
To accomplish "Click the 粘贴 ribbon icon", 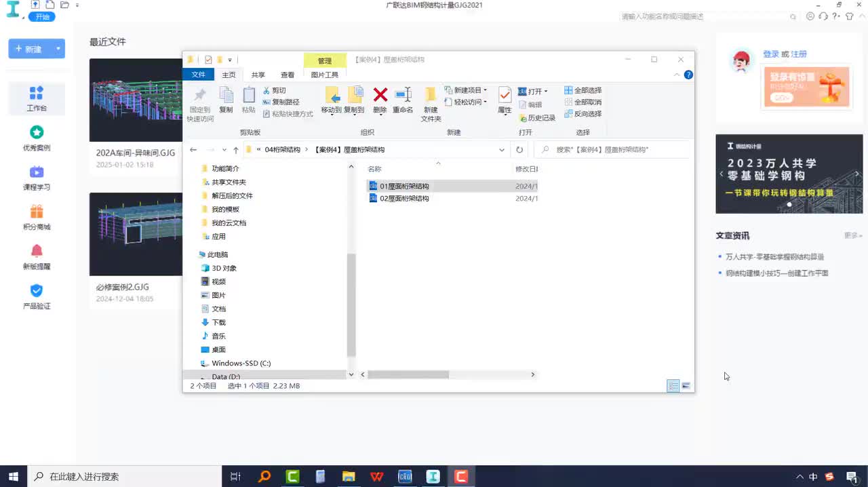I will click(249, 95).
